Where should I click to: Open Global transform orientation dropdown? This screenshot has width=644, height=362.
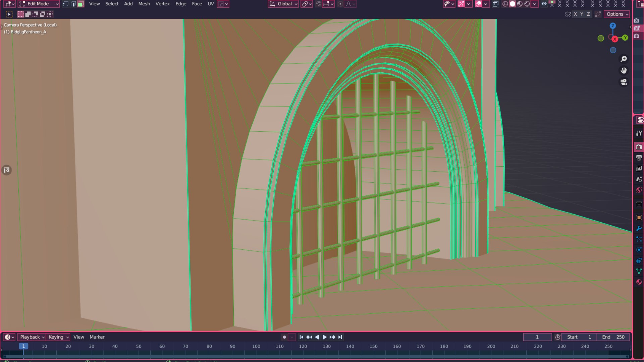tap(283, 4)
